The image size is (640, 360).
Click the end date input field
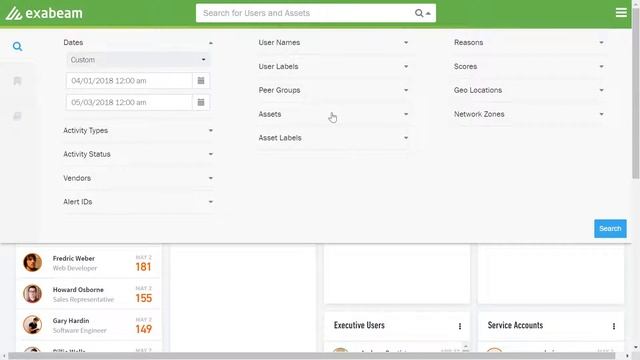[129, 102]
